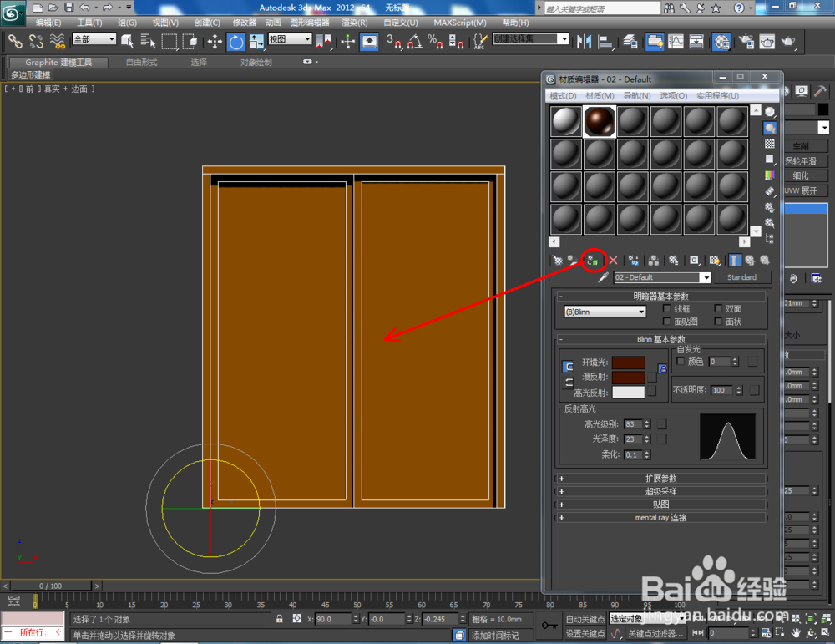Open the 编辑(E) menu

pyautogui.click(x=48, y=23)
